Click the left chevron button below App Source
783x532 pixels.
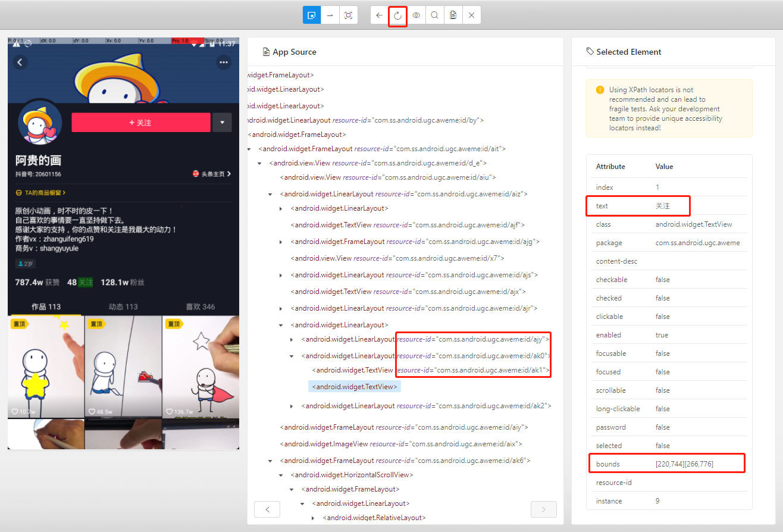pyautogui.click(x=267, y=509)
